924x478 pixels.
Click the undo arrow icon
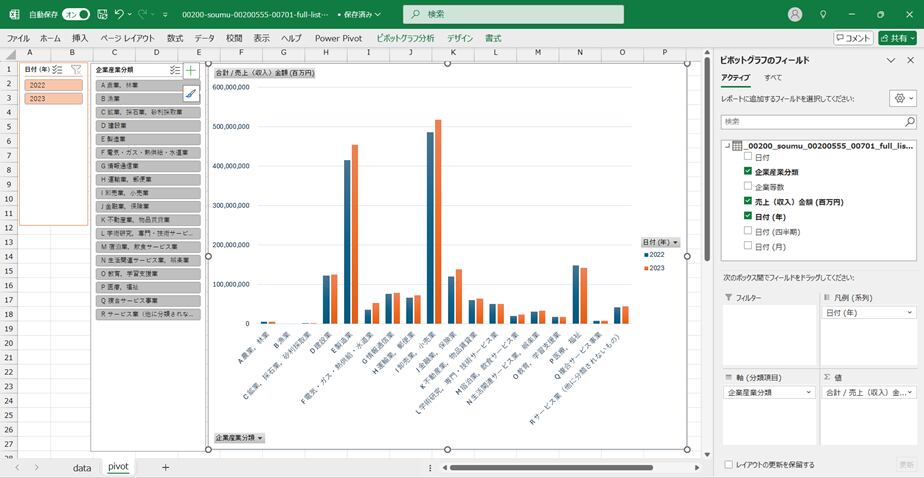coord(120,14)
